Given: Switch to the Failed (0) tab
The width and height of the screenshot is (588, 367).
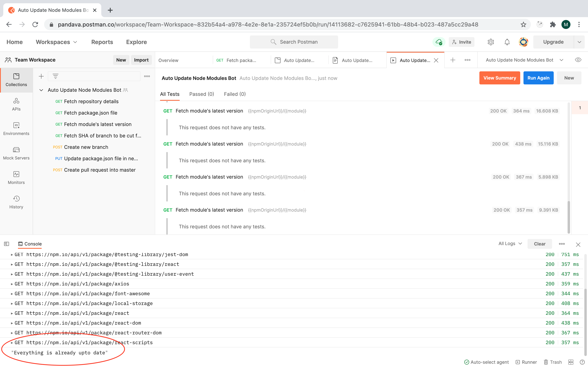Looking at the screenshot, I should tap(234, 94).
